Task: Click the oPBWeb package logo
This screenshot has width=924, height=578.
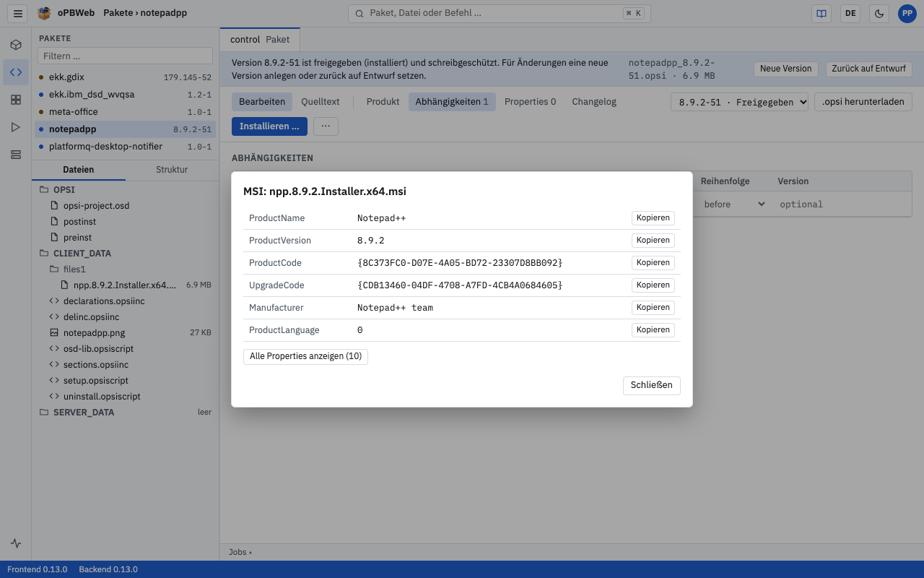Action: pos(44,13)
